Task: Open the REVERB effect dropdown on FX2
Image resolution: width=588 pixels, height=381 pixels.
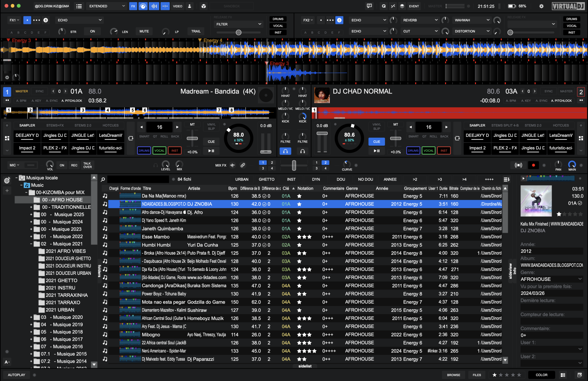Action: [x=420, y=20]
